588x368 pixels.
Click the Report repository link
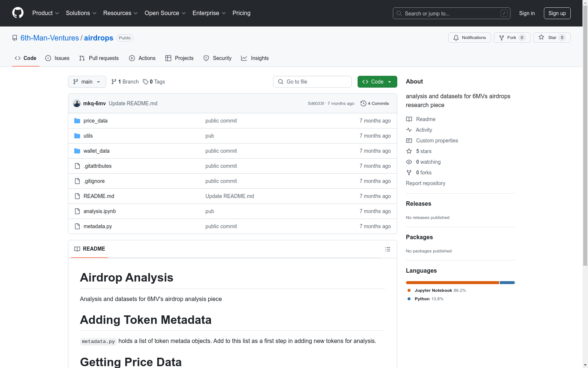tap(426, 183)
